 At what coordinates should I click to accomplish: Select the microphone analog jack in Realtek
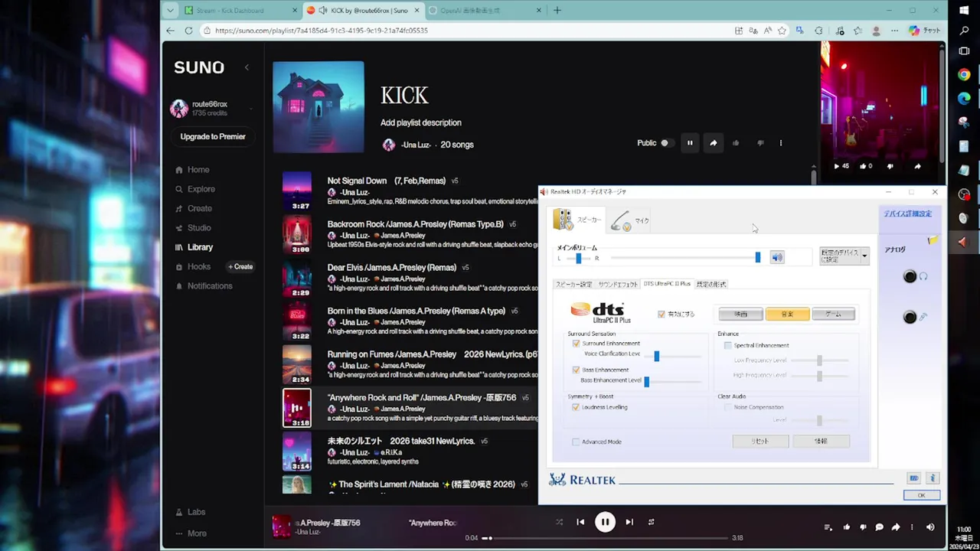(x=910, y=317)
